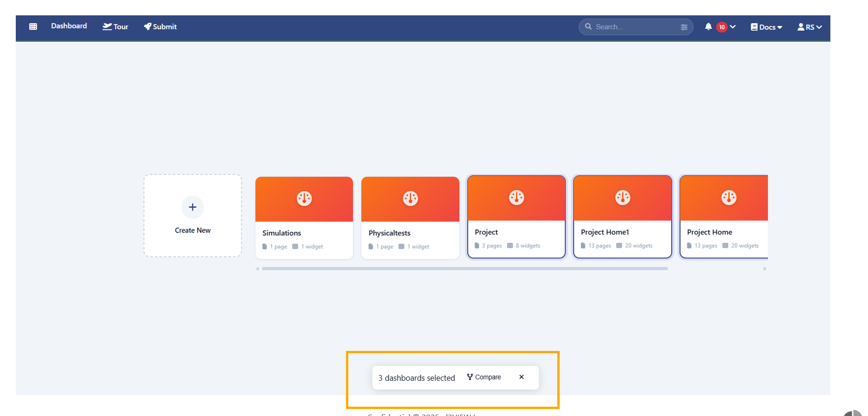Click the horizontal dashboard scrollbar

tap(464, 269)
